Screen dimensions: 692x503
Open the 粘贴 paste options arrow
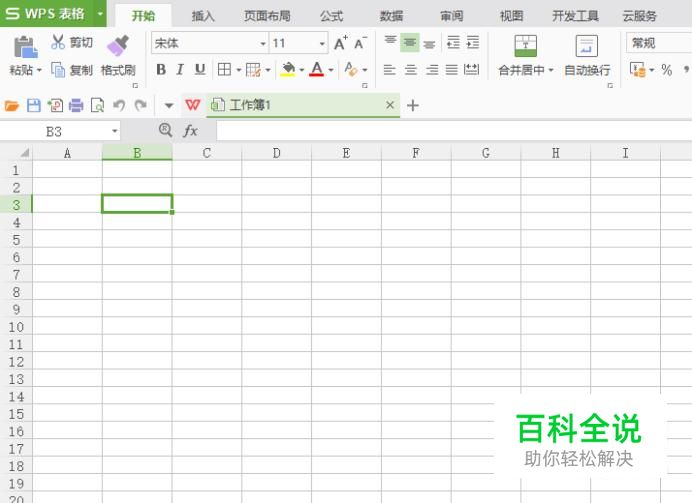(39, 70)
